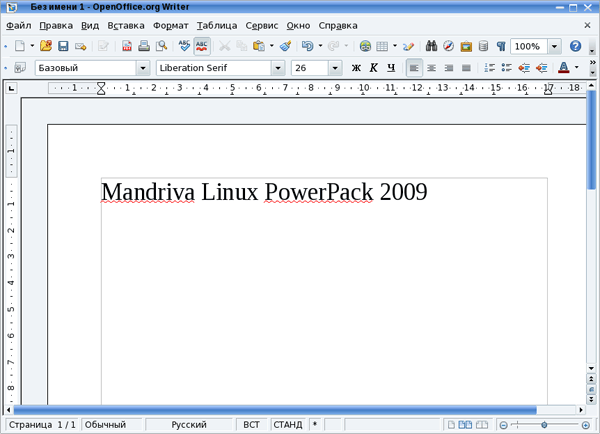Open the Формат menu
This screenshot has width=600, height=434.
click(x=171, y=26)
